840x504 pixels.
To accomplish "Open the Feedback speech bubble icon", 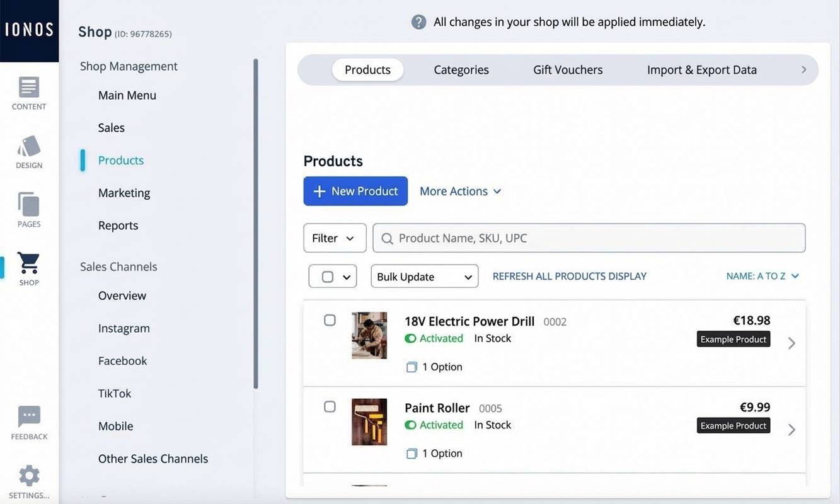I will (x=29, y=422).
